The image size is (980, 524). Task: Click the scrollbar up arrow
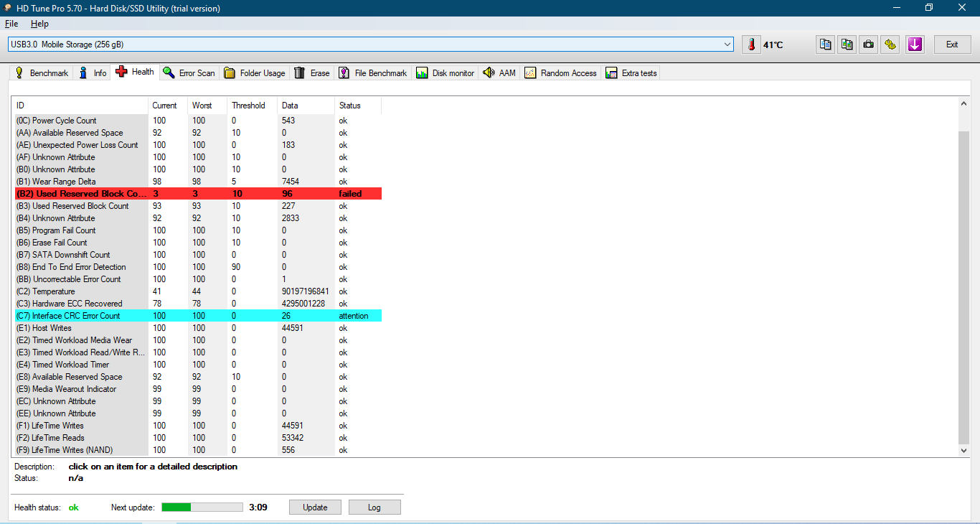point(963,103)
